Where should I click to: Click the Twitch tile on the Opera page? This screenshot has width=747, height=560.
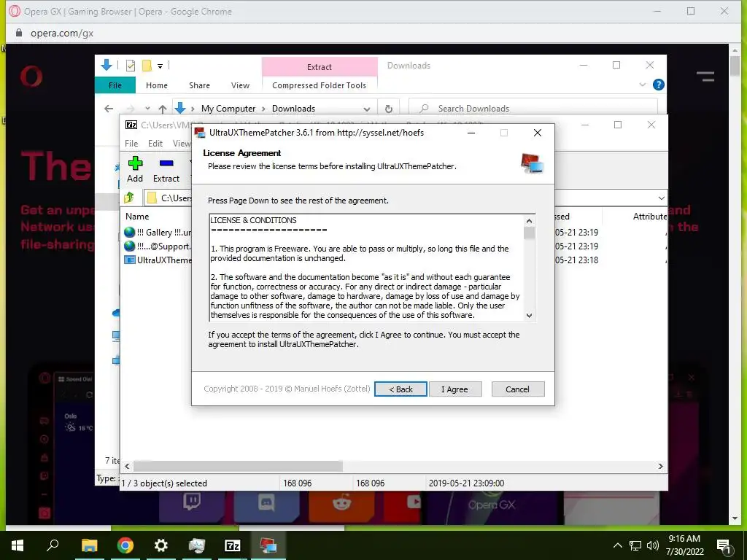[192, 505]
